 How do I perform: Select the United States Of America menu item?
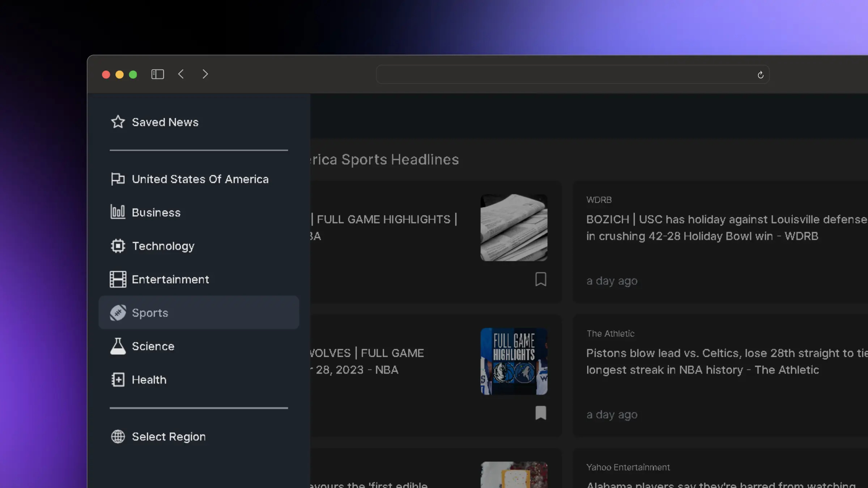coord(200,179)
